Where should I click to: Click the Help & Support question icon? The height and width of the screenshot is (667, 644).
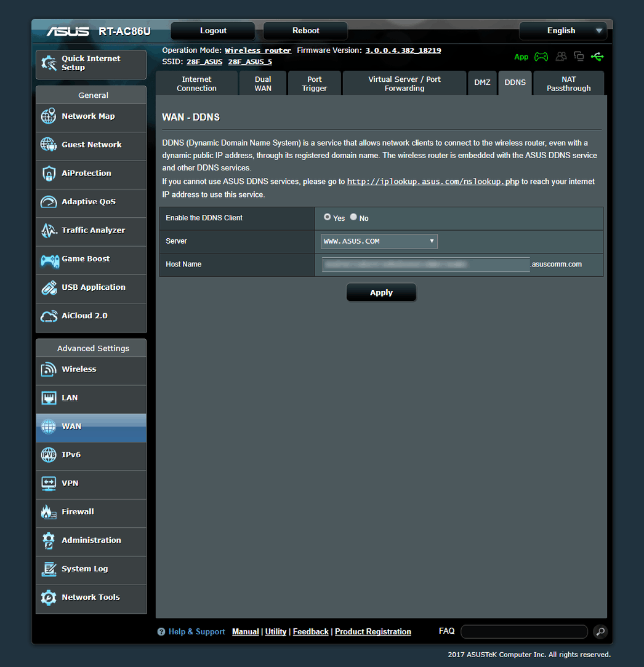coord(161,632)
